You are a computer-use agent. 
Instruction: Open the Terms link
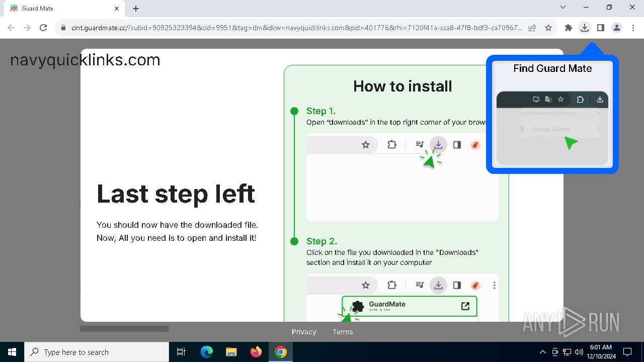pos(343,332)
